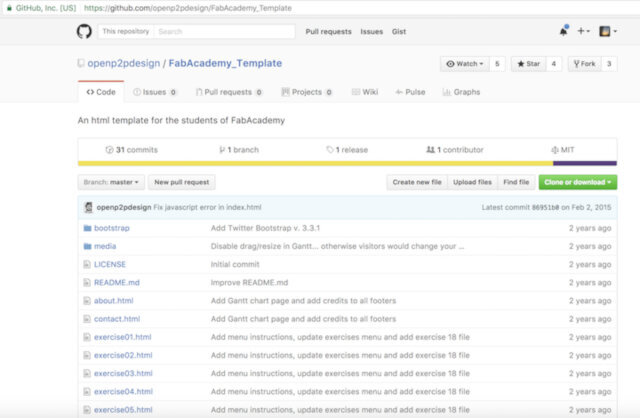Image resolution: width=640 pixels, height=418 pixels.
Task: Click the yellow language bar segment
Action: click(x=316, y=163)
